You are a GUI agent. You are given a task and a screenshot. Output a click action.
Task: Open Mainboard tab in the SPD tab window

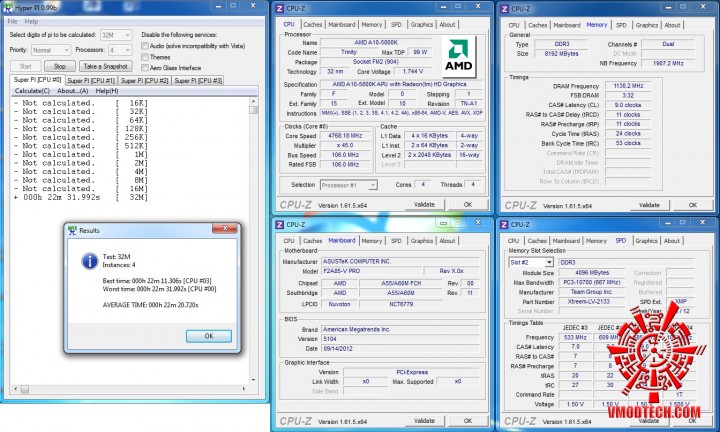(x=566, y=241)
